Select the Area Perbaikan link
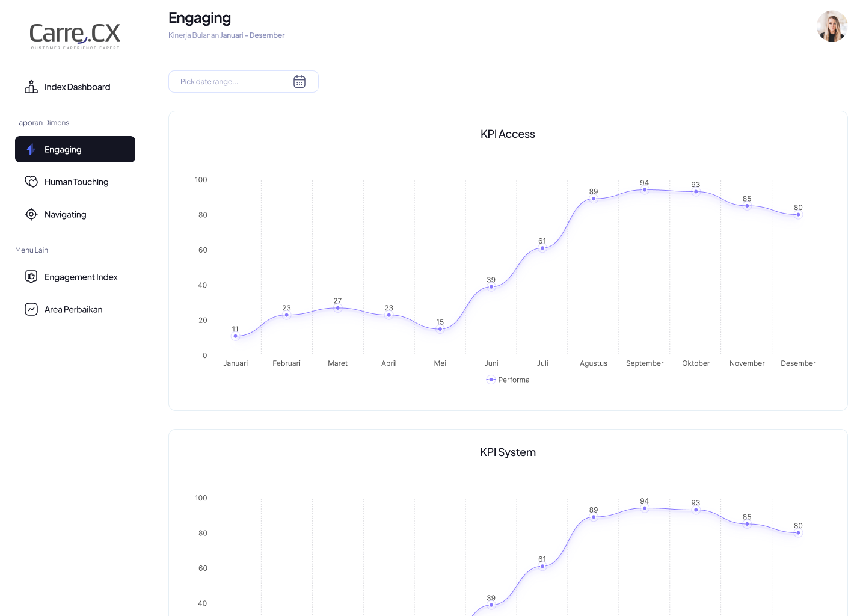 (x=74, y=309)
